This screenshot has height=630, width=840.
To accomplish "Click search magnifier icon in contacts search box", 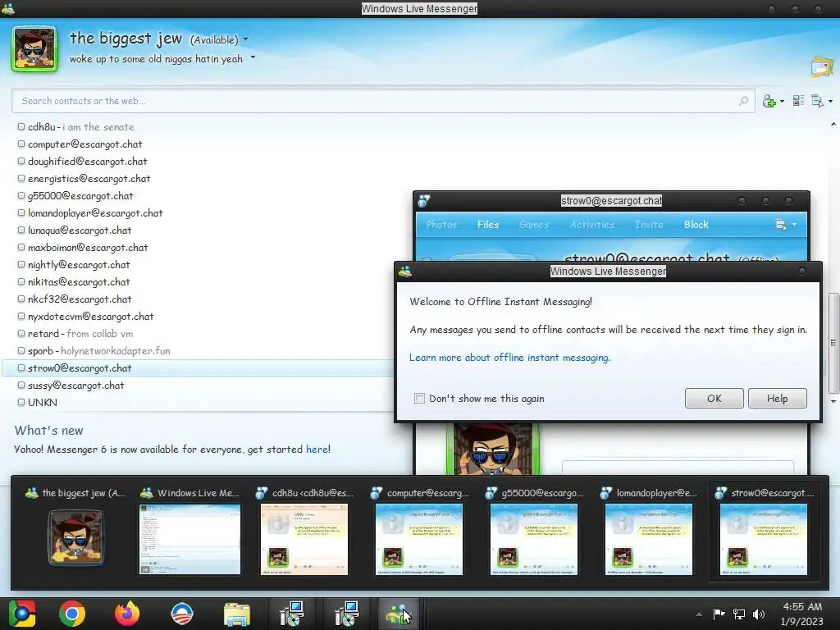I will (743, 101).
